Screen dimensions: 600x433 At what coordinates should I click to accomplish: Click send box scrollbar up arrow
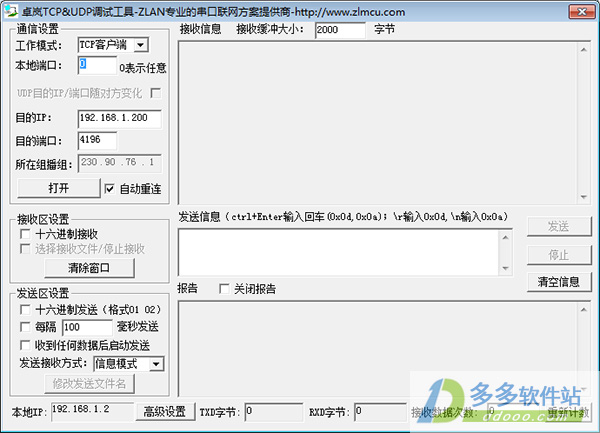[505, 238]
